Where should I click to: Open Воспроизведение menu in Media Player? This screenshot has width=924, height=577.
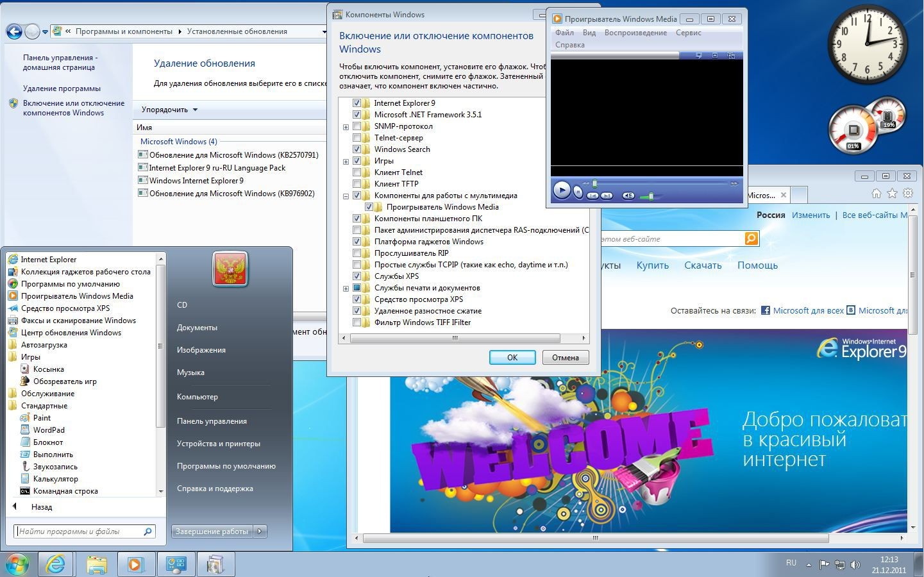(x=635, y=32)
